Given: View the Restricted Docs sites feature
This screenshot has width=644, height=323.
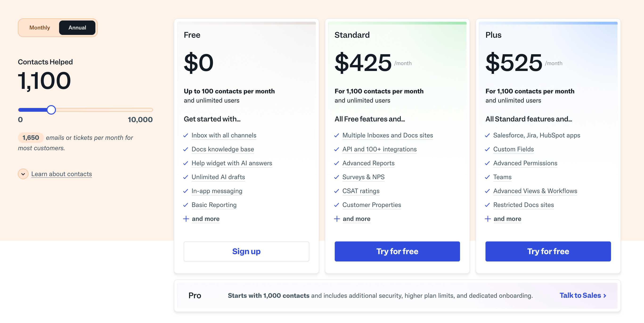Looking at the screenshot, I should (x=523, y=205).
